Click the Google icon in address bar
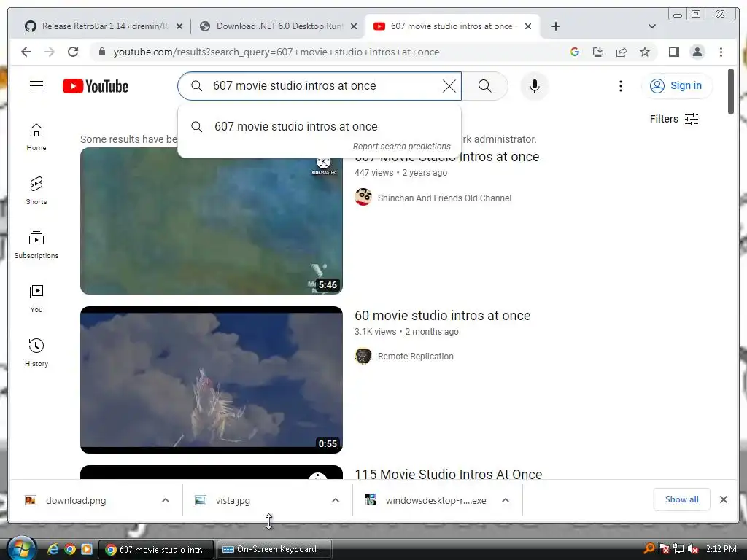This screenshot has height=560, width=747. tap(575, 52)
